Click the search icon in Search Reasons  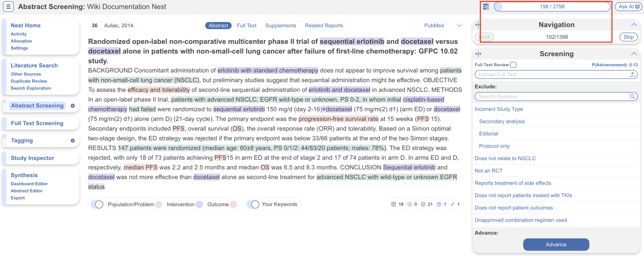(632, 97)
